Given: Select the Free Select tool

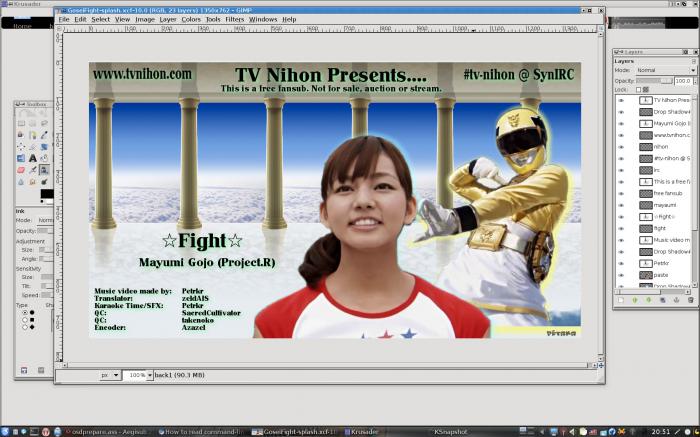Looking at the screenshot, I should click(44, 123).
